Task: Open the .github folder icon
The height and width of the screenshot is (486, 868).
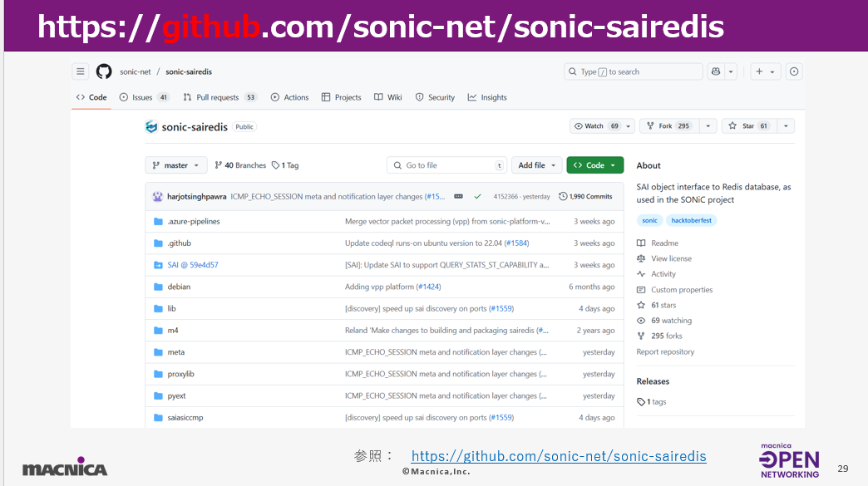Action: point(158,243)
